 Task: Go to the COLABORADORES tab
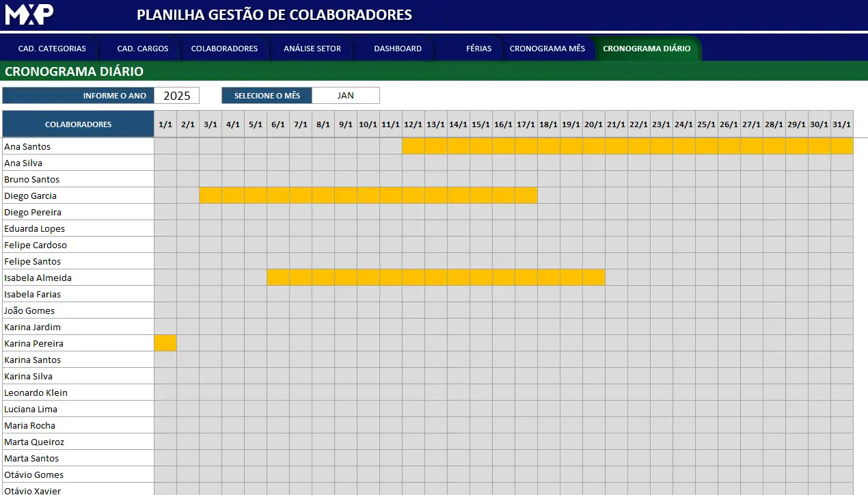click(x=224, y=49)
